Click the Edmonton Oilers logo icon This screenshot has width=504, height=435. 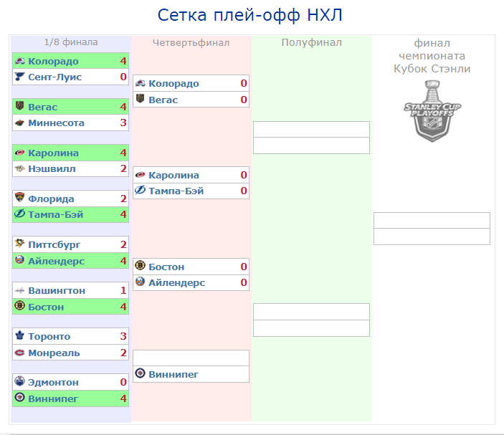coord(20,382)
